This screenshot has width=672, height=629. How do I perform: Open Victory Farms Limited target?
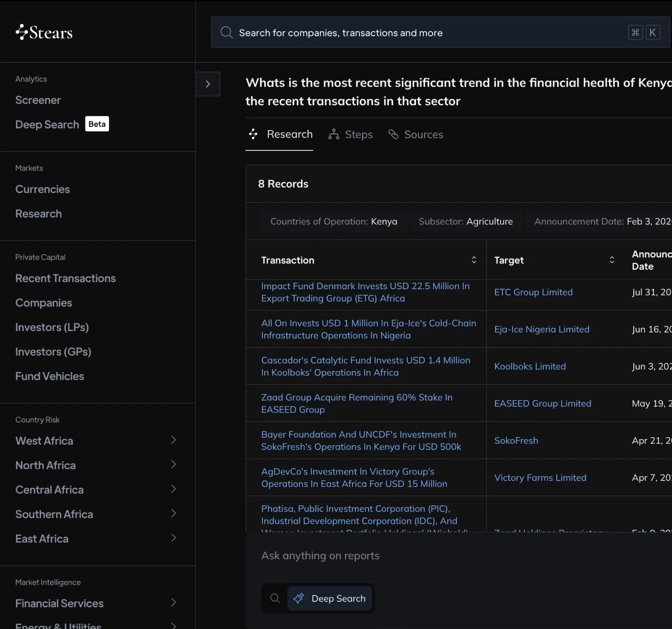click(x=540, y=478)
